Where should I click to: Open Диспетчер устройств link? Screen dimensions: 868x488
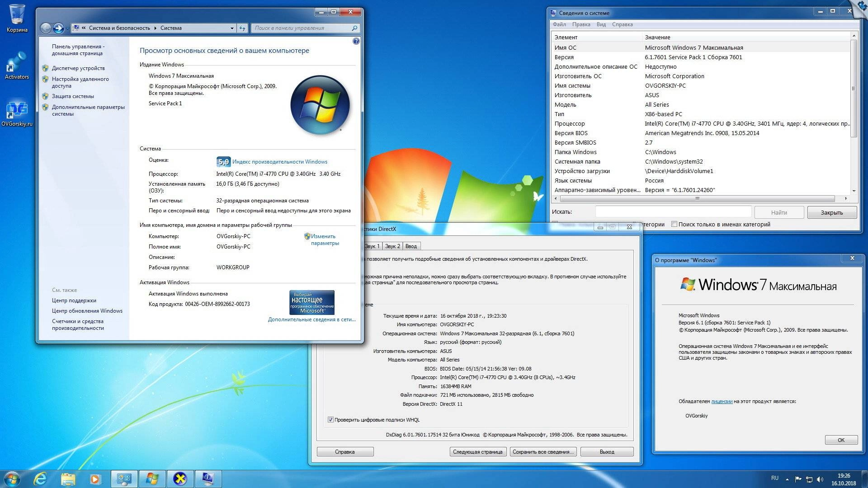click(x=78, y=68)
